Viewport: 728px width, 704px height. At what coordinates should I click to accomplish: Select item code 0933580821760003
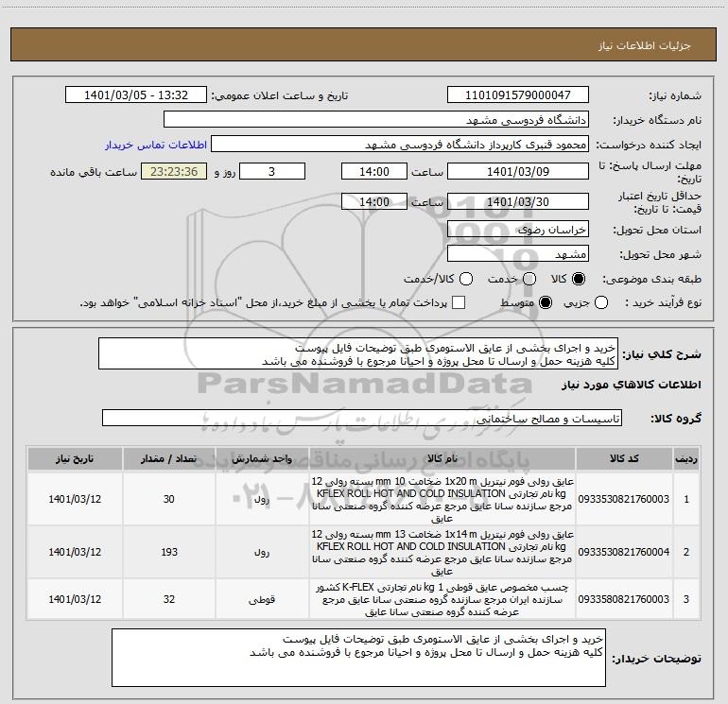[x=624, y=599]
